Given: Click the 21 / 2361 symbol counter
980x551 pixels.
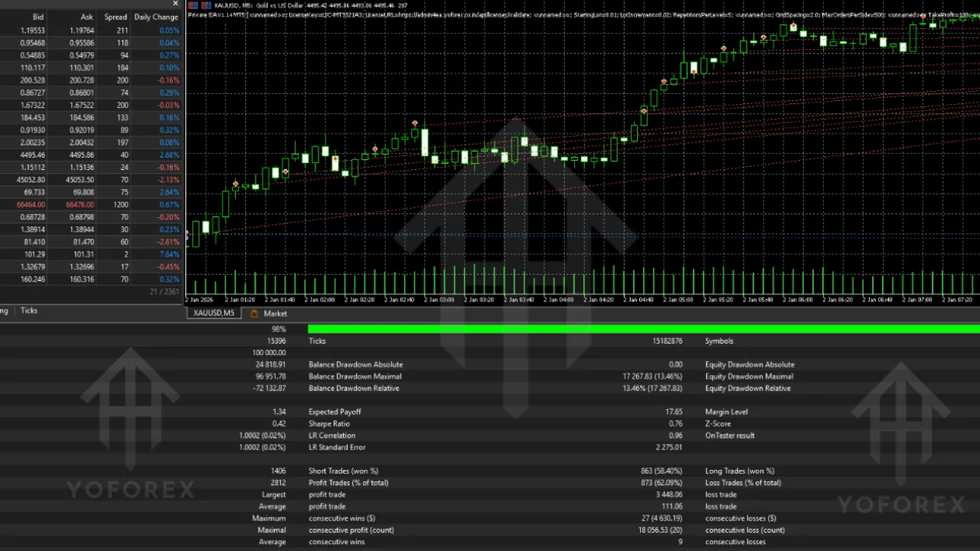Looking at the screenshot, I should (x=165, y=292).
